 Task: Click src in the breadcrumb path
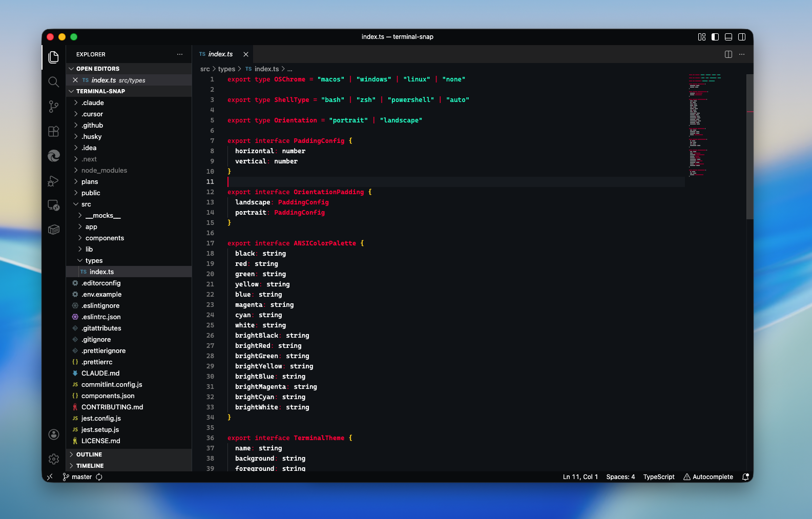[205, 69]
